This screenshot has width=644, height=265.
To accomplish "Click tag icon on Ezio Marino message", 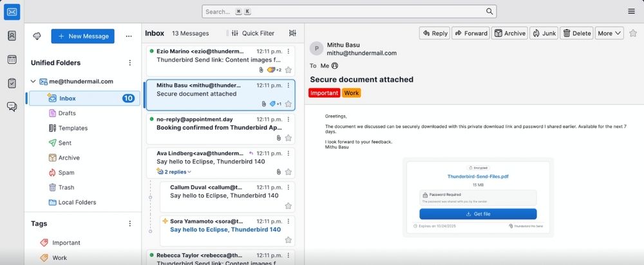I will (x=270, y=70).
